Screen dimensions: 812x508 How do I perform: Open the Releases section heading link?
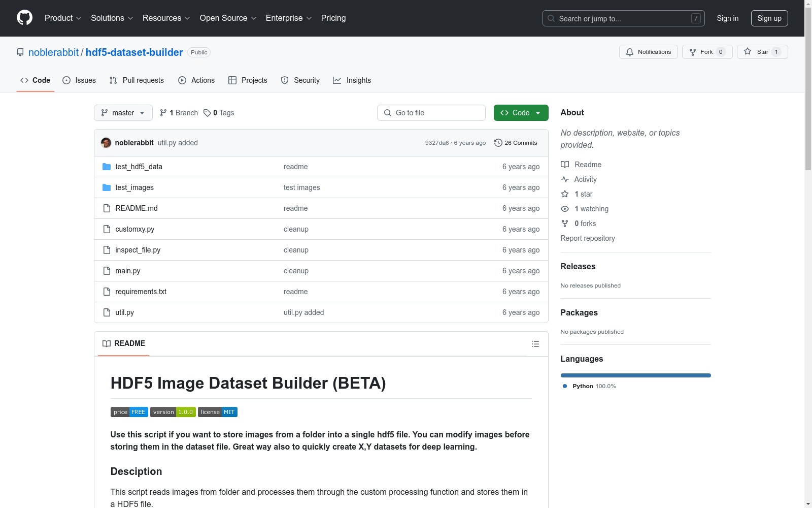pos(578,266)
